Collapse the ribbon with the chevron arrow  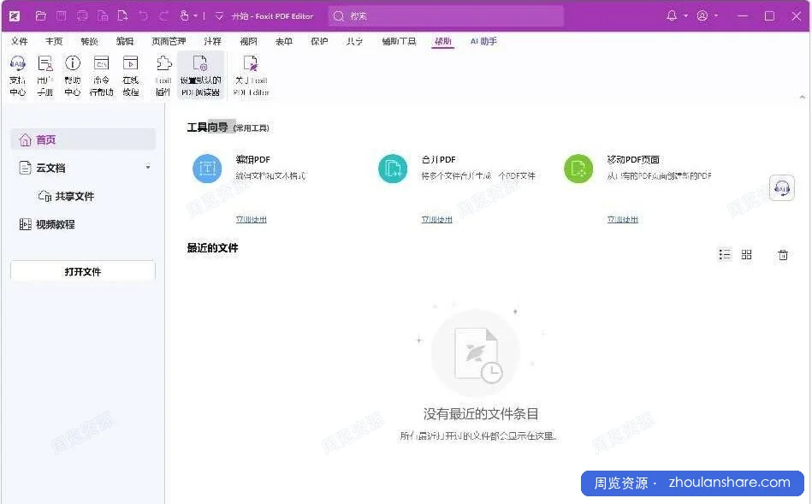point(803,97)
